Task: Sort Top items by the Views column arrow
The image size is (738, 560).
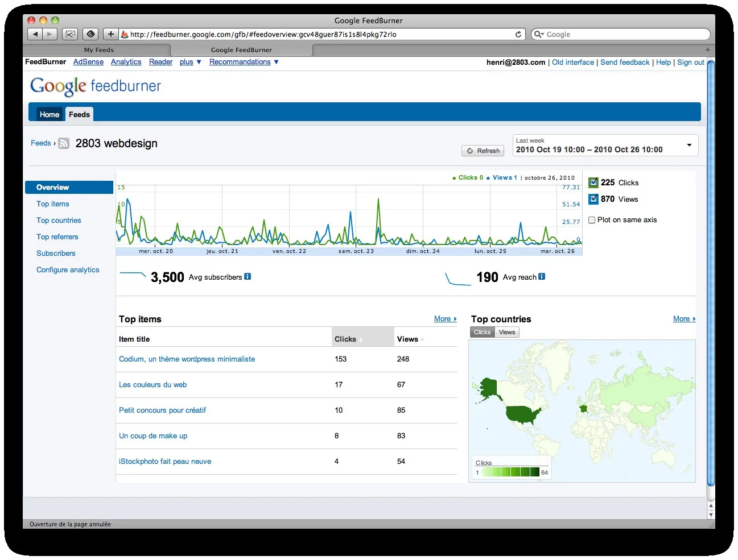Action: [422, 340]
